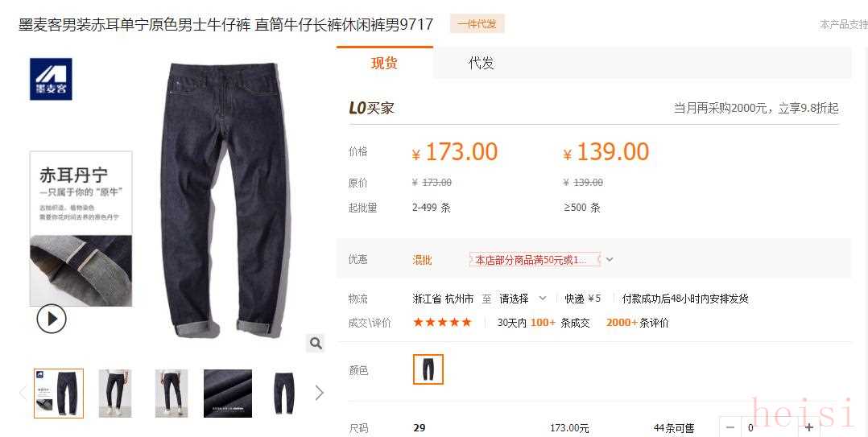Open the 2000+ 条评价 reviews link
Screen dimensions: 868x437
637,323
